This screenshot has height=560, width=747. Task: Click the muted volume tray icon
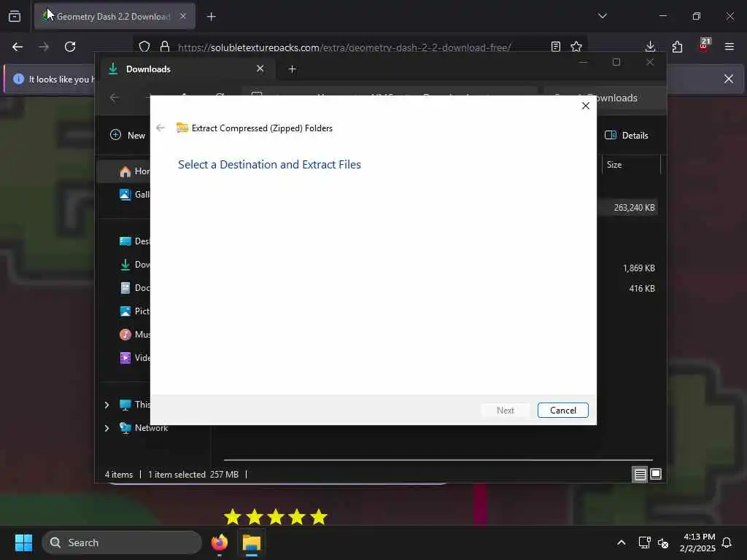[663, 542]
